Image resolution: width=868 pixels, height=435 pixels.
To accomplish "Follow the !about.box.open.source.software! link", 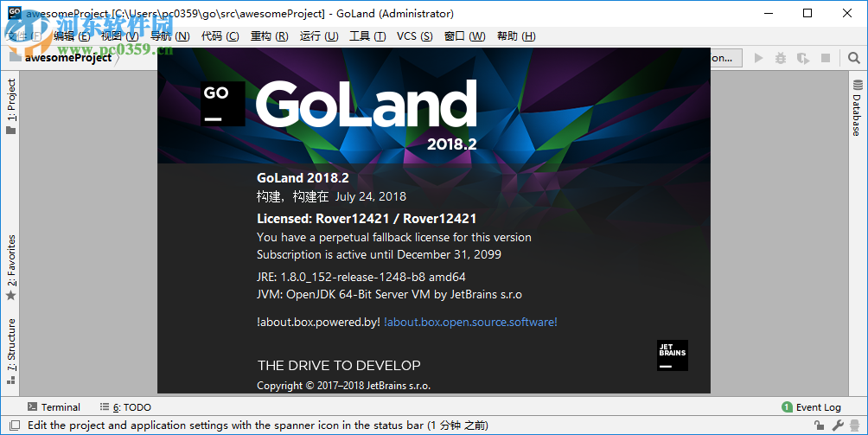I will point(470,322).
